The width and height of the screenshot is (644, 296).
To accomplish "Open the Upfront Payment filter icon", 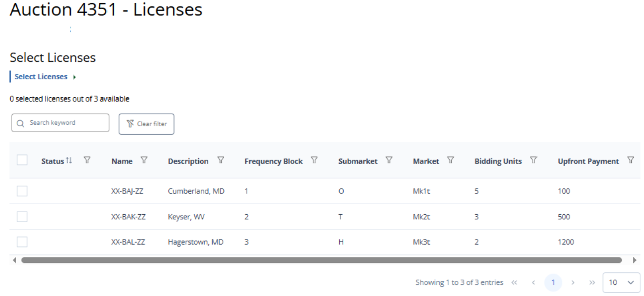I will coord(631,161).
